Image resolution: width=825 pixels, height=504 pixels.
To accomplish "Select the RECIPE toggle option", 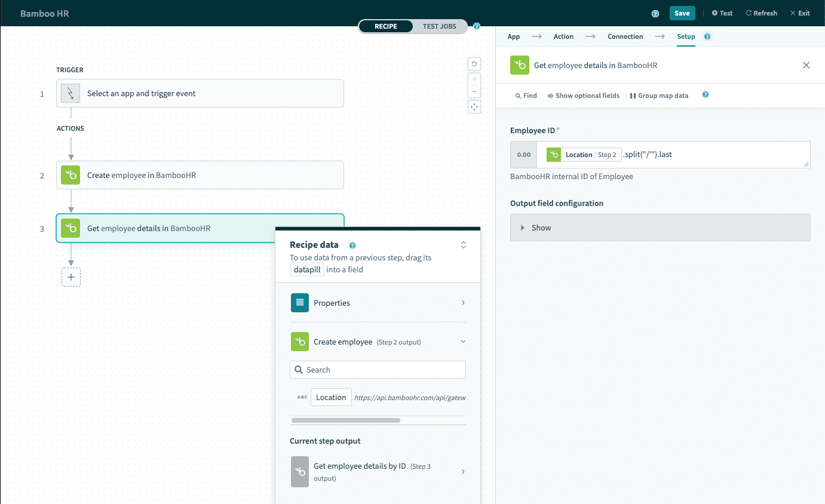I will tap(385, 26).
